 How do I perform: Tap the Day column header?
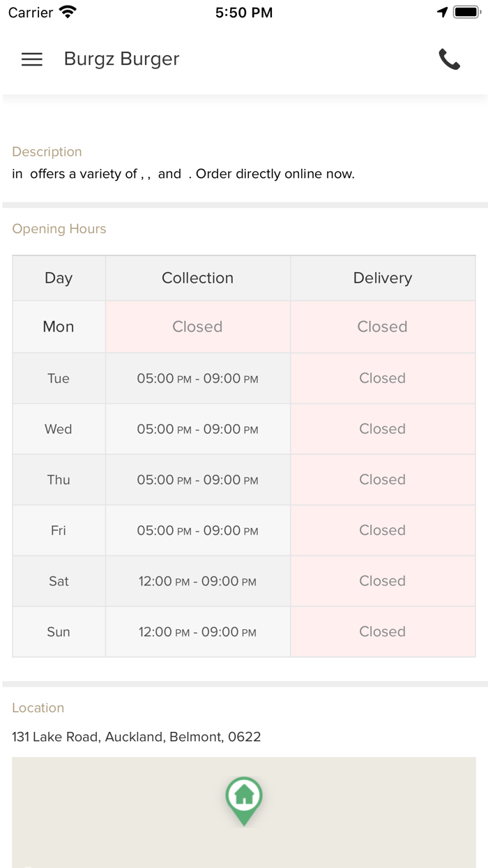[59, 278]
